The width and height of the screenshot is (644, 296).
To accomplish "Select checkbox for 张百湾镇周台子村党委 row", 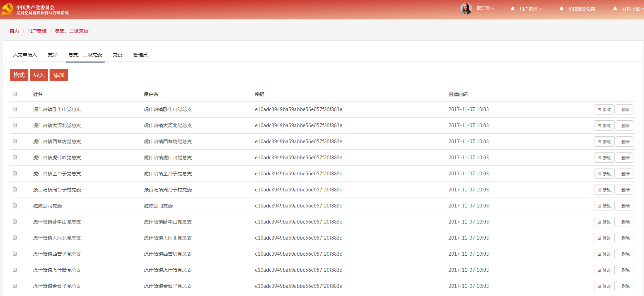I will [x=15, y=189].
